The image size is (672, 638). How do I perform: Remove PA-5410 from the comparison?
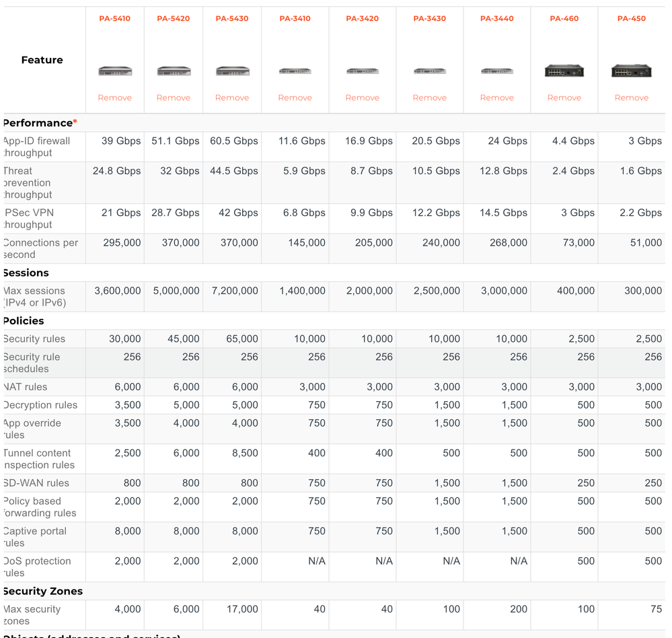[115, 98]
